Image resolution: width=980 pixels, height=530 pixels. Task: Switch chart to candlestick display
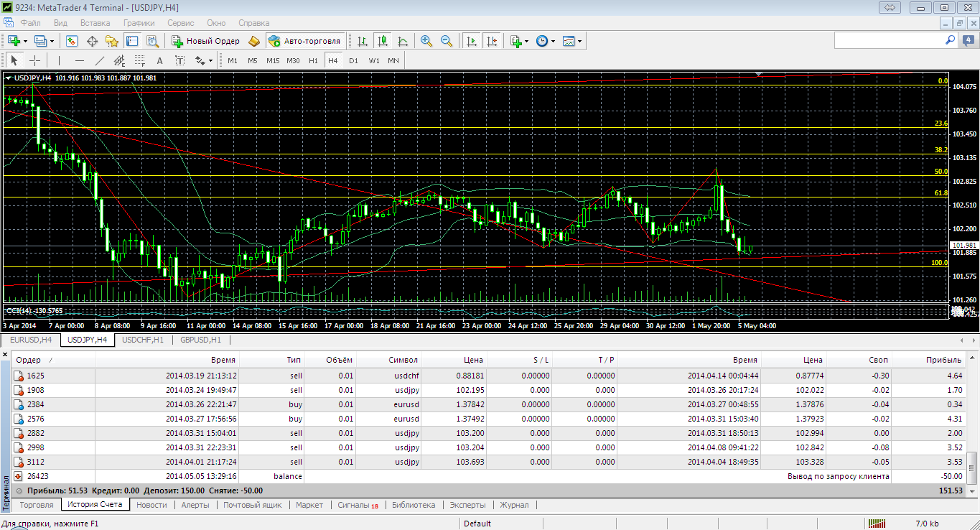383,41
